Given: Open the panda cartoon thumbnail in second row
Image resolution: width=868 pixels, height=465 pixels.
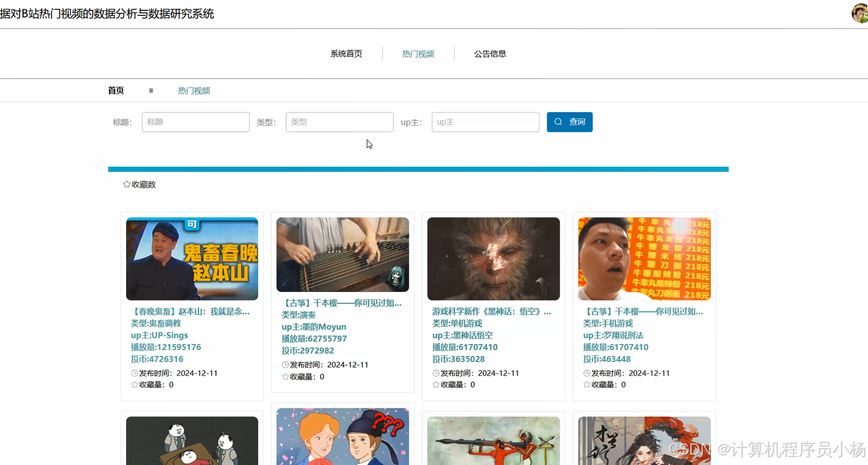Looking at the screenshot, I should 192,441.
